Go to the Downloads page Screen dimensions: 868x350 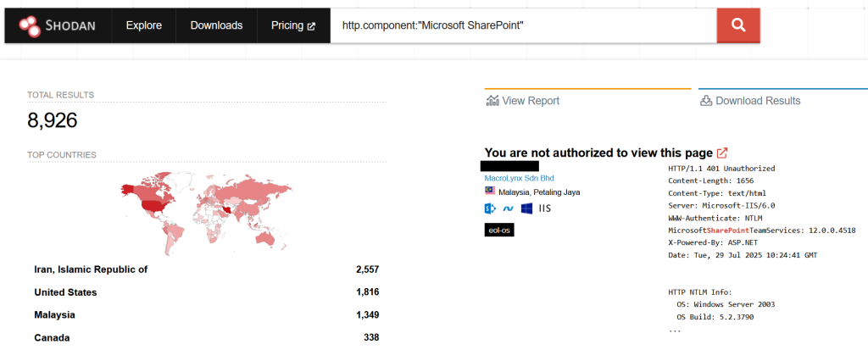216,26
